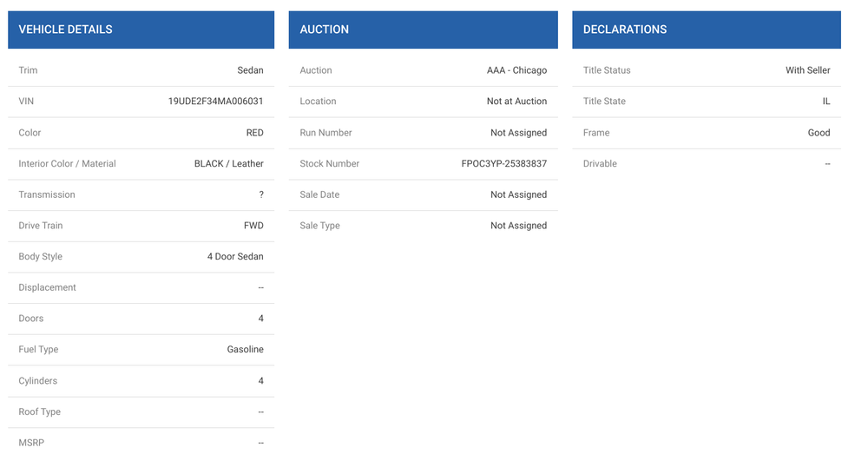This screenshot has width=868, height=474.
Task: Click the Title Status label
Action: (x=607, y=70)
